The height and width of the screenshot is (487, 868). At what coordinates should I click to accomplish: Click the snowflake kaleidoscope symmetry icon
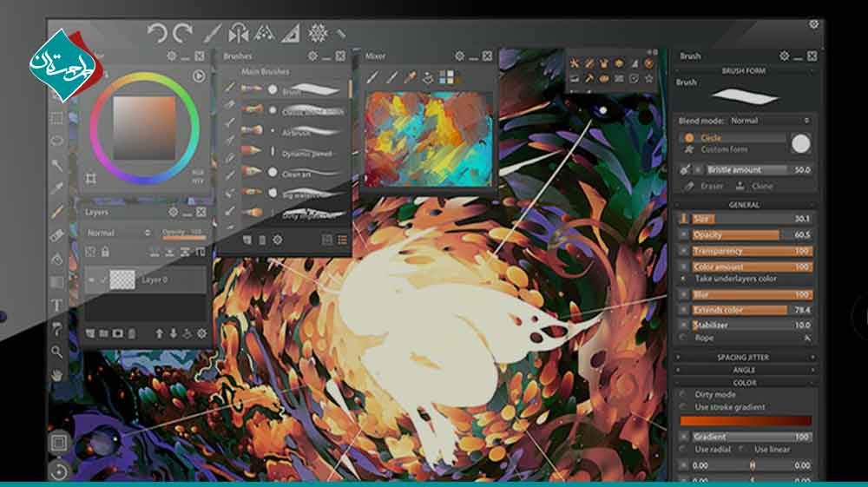click(x=318, y=33)
